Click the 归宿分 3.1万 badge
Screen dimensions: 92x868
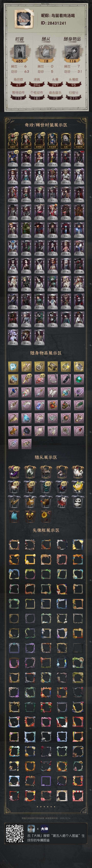click(x=73, y=96)
